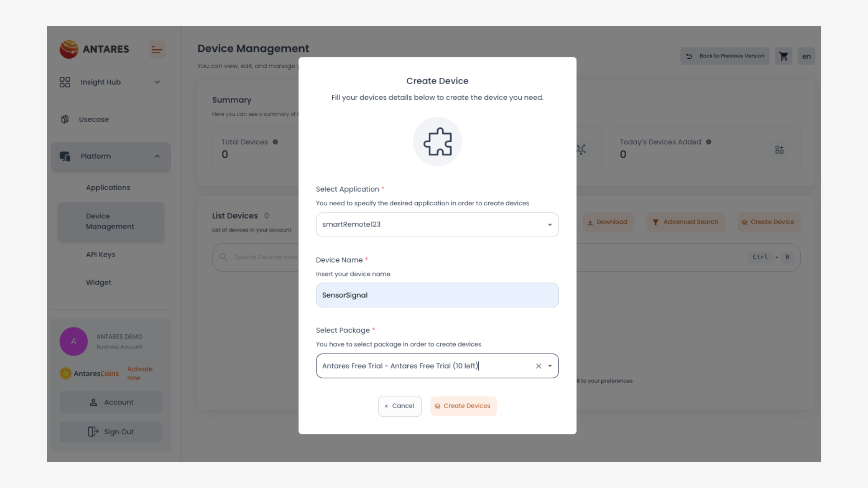Collapse sidebar with the hamburger menu icon
The image size is (868, 488).
157,50
